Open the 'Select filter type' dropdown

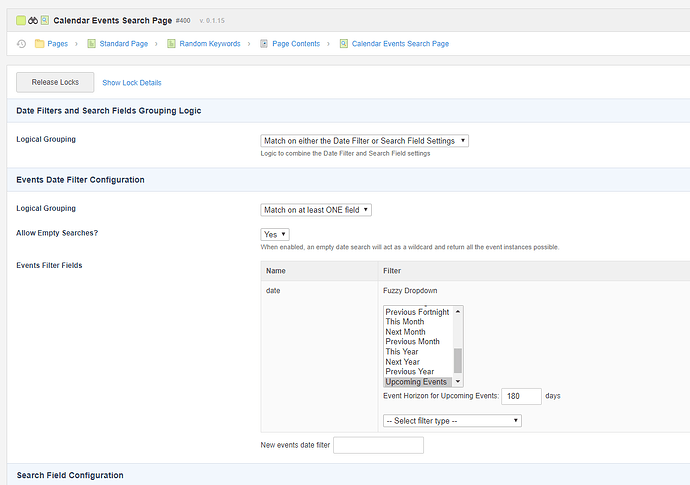pos(452,421)
